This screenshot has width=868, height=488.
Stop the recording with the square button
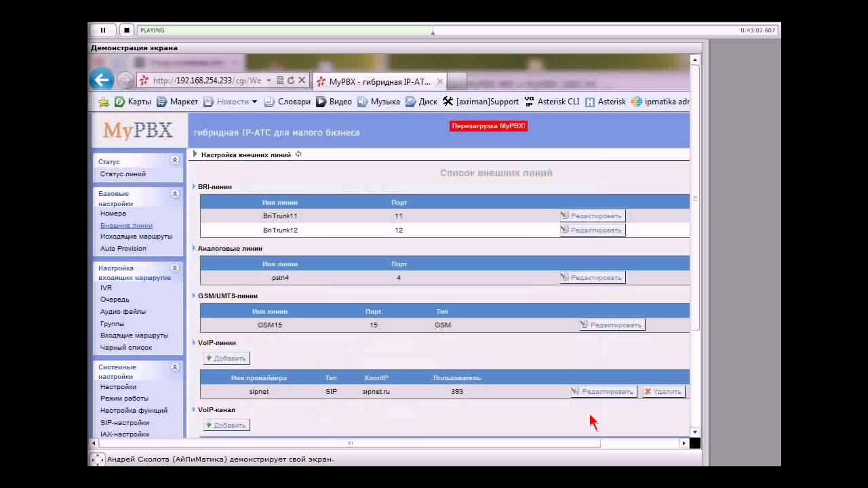coord(126,30)
